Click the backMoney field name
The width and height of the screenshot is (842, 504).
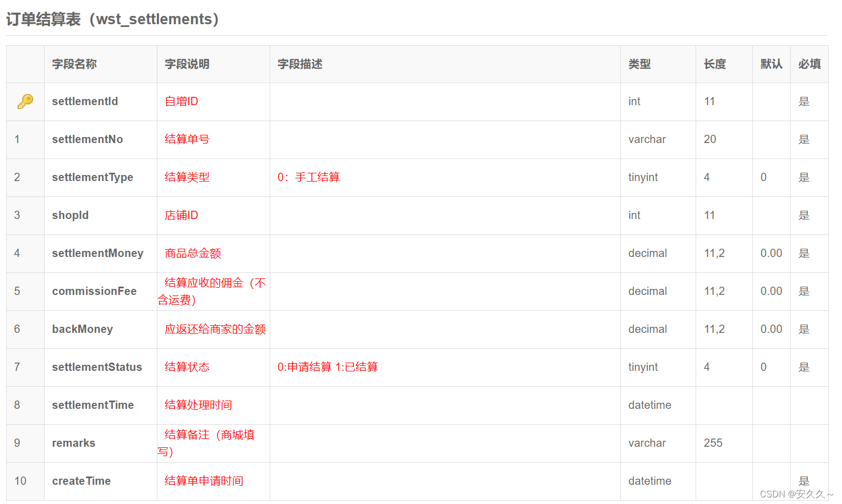(83, 329)
